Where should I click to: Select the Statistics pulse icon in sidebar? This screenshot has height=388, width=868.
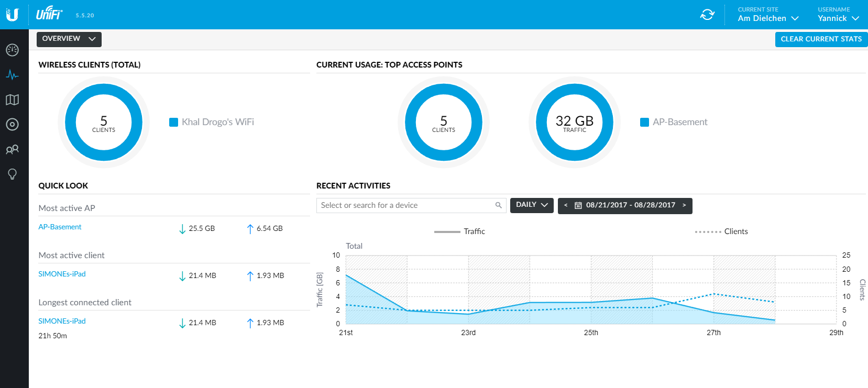point(12,75)
